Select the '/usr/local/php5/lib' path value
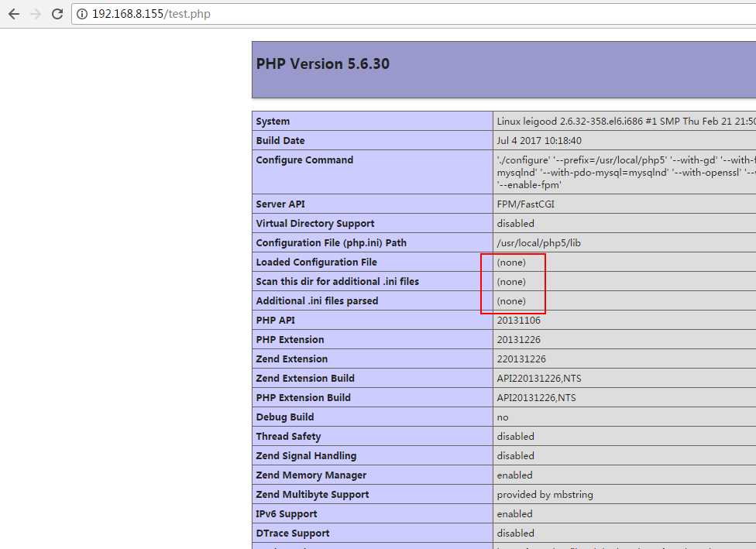Viewport: 756px width, 549px height. point(538,243)
